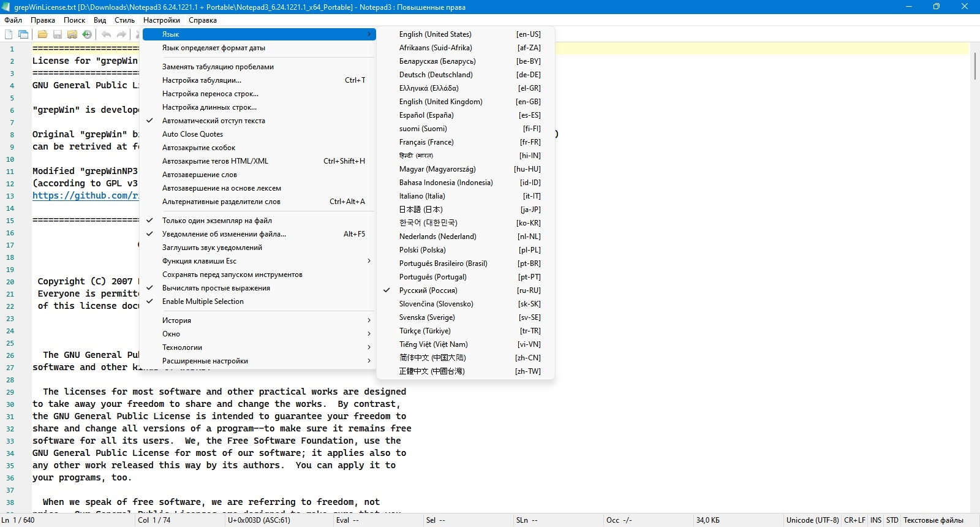The image size is (980, 527).
Task: Enable 'Auto Close Quotes' option
Action: pos(258,134)
